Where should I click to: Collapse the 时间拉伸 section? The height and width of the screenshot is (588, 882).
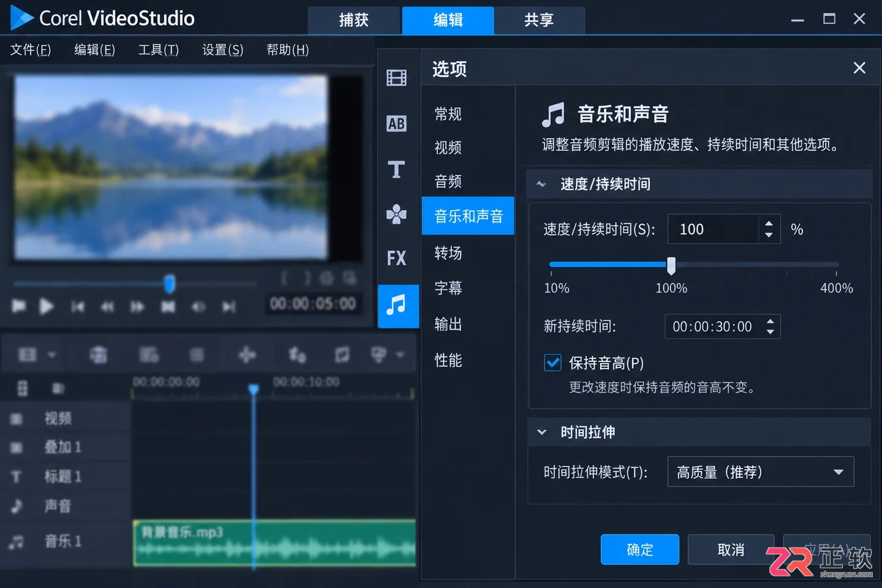[x=541, y=432]
